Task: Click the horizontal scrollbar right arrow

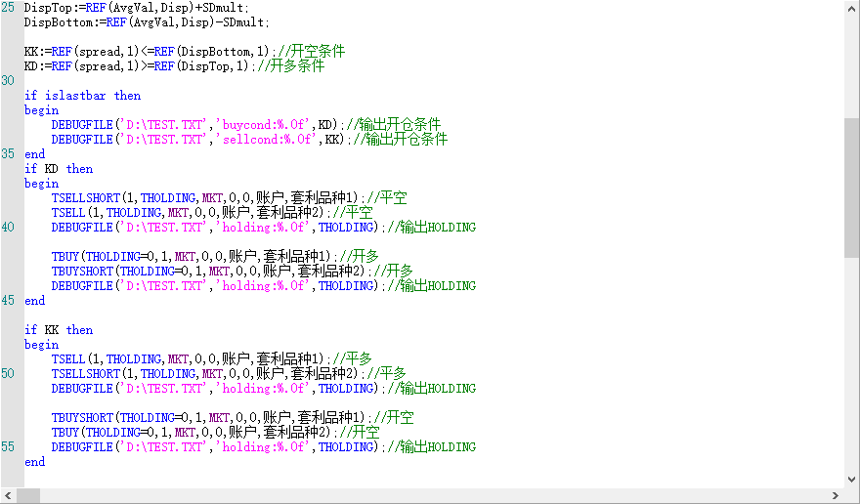Action: point(835,495)
